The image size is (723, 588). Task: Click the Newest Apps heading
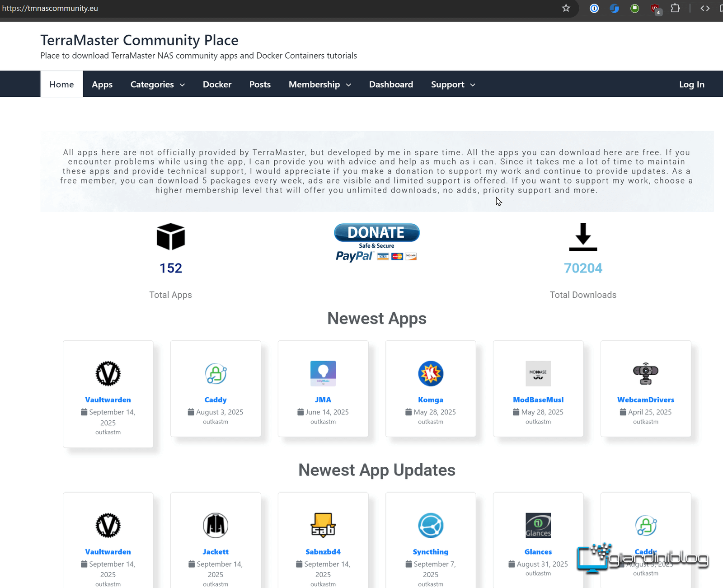tap(377, 319)
